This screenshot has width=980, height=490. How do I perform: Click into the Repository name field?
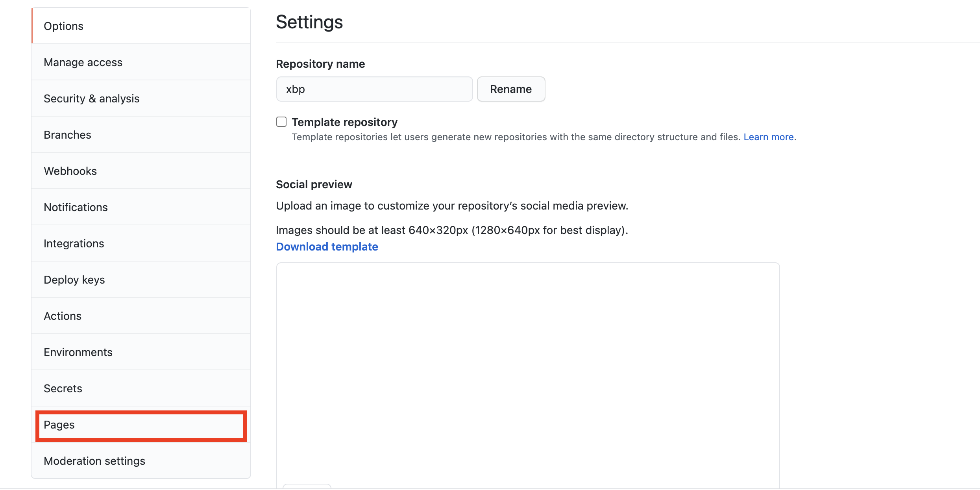tap(374, 89)
